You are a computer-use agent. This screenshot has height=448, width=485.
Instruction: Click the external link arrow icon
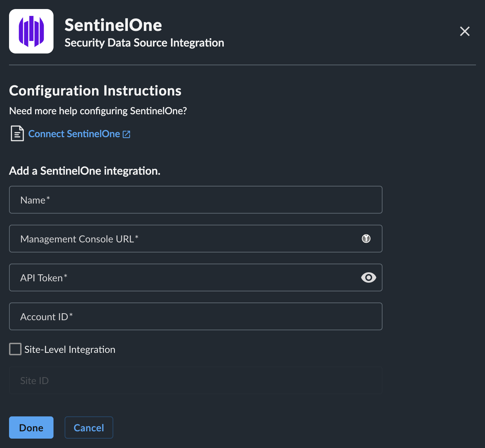[126, 134]
